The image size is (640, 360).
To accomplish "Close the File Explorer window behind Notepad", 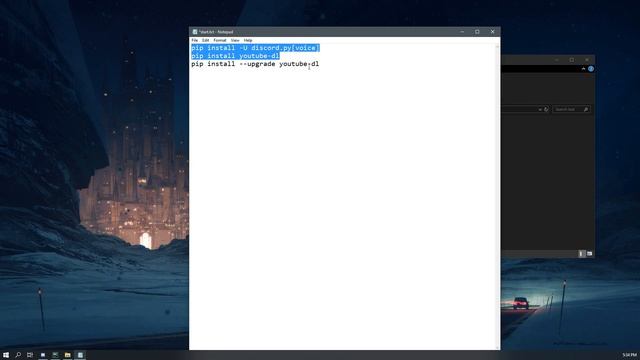I will [x=587, y=60].
